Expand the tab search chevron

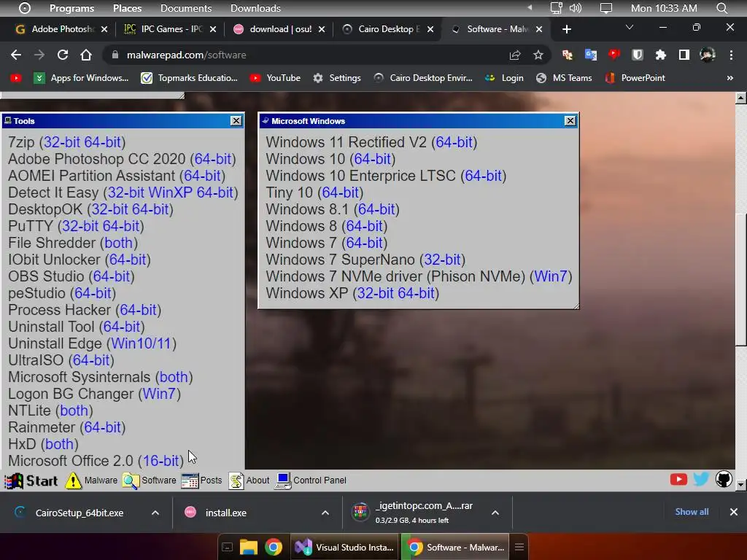coord(630,27)
